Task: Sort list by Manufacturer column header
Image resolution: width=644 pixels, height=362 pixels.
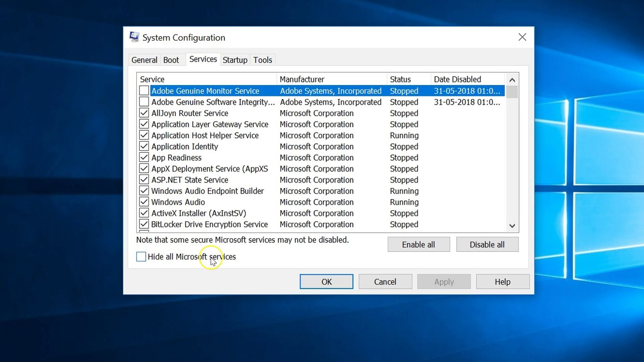Action: pyautogui.click(x=332, y=79)
